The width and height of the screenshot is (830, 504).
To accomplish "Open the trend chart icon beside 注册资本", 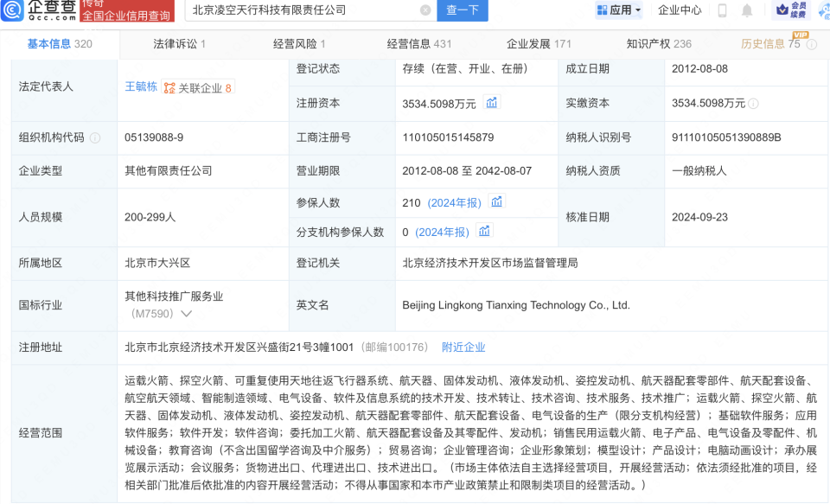I will tap(491, 102).
